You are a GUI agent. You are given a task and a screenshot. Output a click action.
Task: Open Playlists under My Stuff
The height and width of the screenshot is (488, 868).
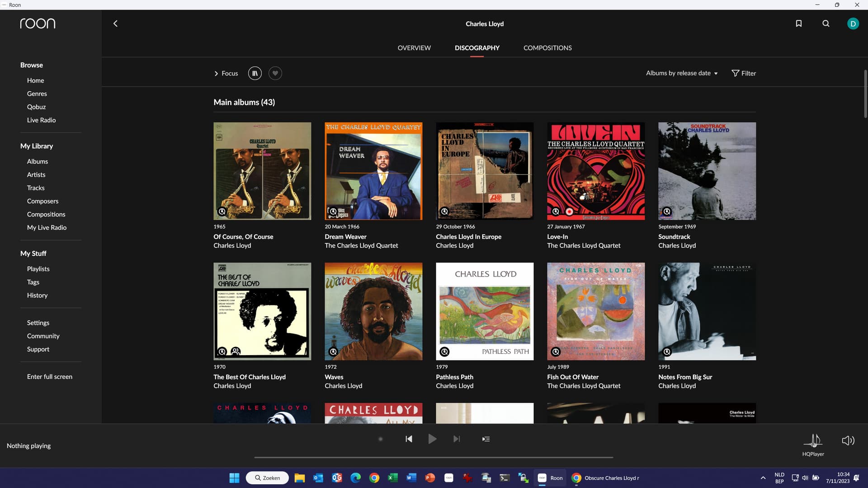tap(38, 269)
